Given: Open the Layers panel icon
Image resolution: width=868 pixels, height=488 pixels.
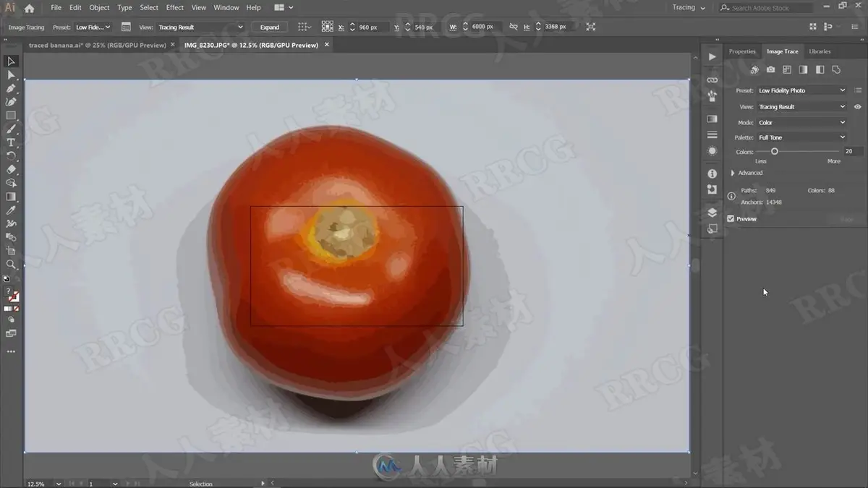Looking at the screenshot, I should tap(712, 213).
